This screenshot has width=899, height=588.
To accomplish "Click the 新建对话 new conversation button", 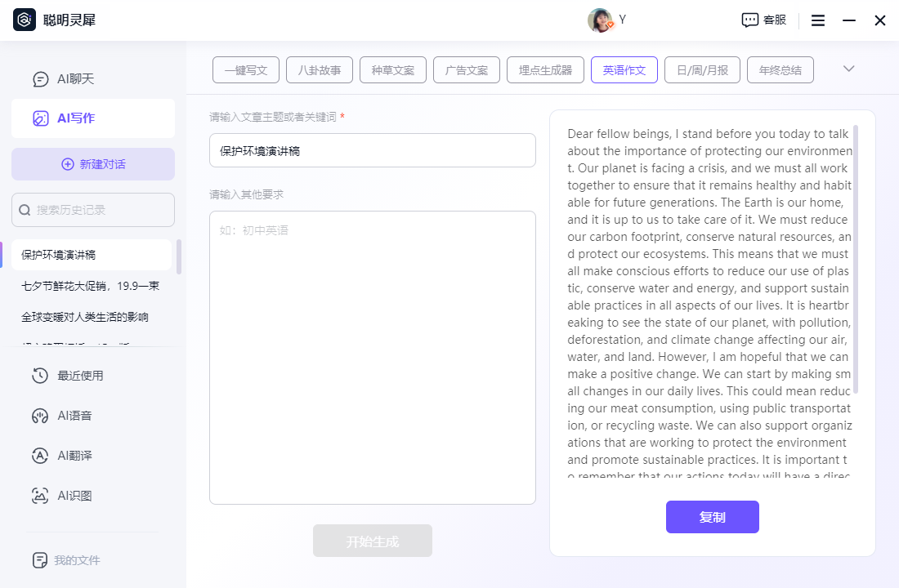I will point(93,164).
